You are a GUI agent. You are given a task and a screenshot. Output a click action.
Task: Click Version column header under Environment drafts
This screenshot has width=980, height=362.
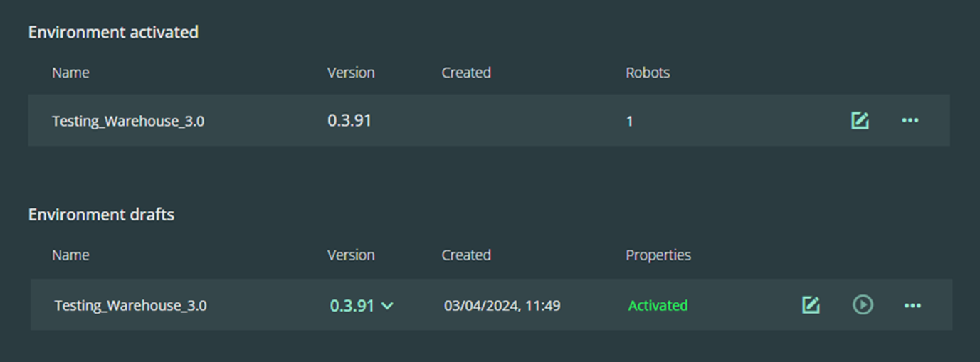pyautogui.click(x=350, y=255)
